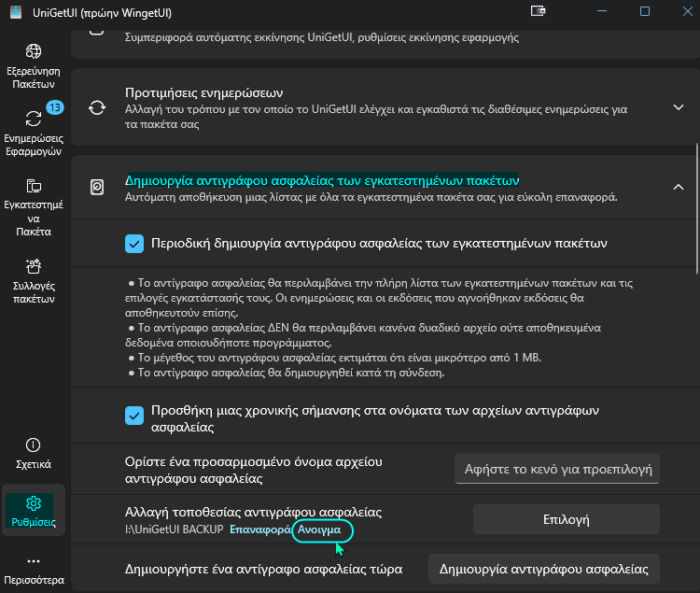
Task: Click the Επαναφορά link
Action: (260, 529)
